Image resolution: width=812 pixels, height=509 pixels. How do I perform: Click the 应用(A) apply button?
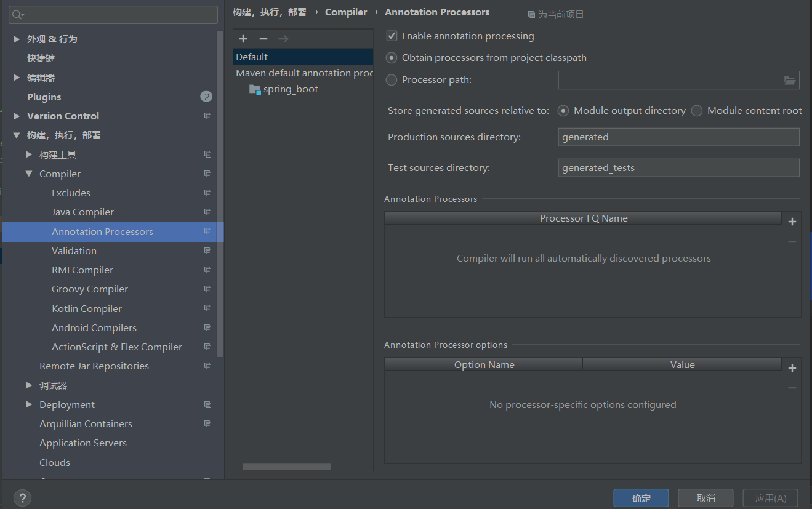tap(770, 498)
